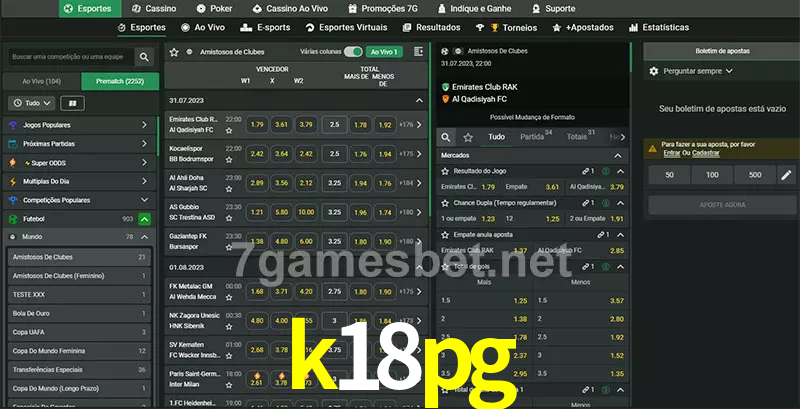Open the bet slip settings gear

(654, 71)
